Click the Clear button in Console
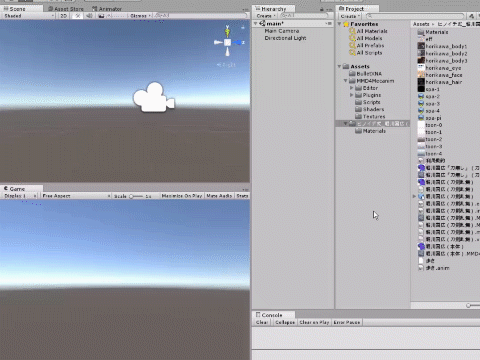480x360 pixels. 262,322
